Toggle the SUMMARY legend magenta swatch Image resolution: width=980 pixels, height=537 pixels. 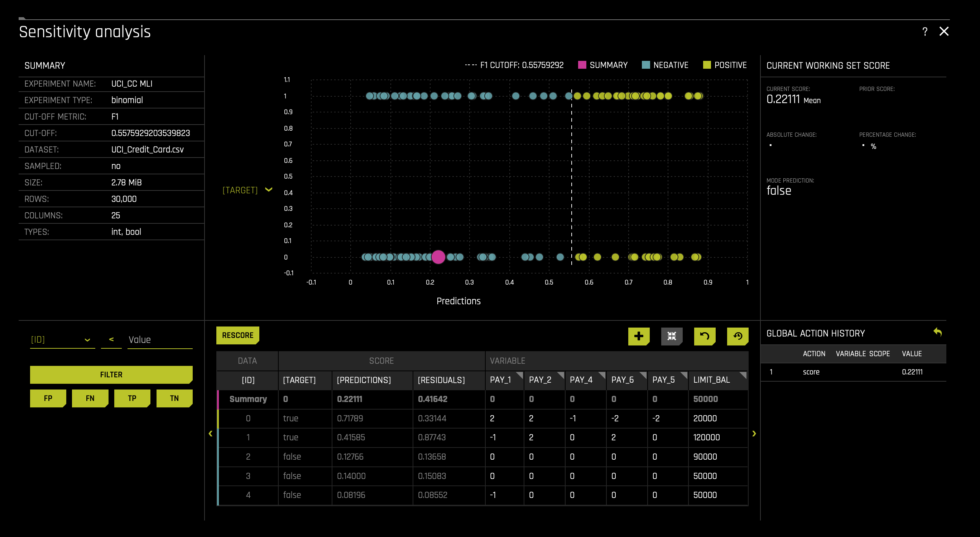click(x=582, y=65)
